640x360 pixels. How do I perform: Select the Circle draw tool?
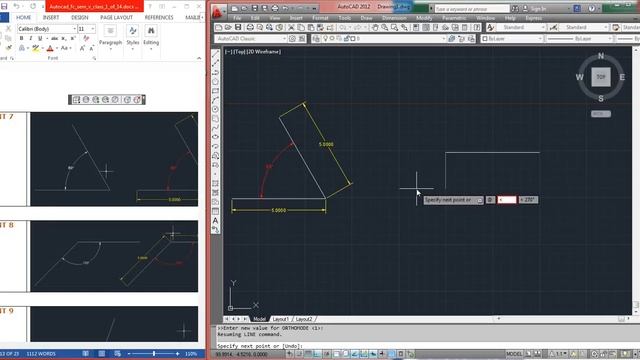click(216, 109)
